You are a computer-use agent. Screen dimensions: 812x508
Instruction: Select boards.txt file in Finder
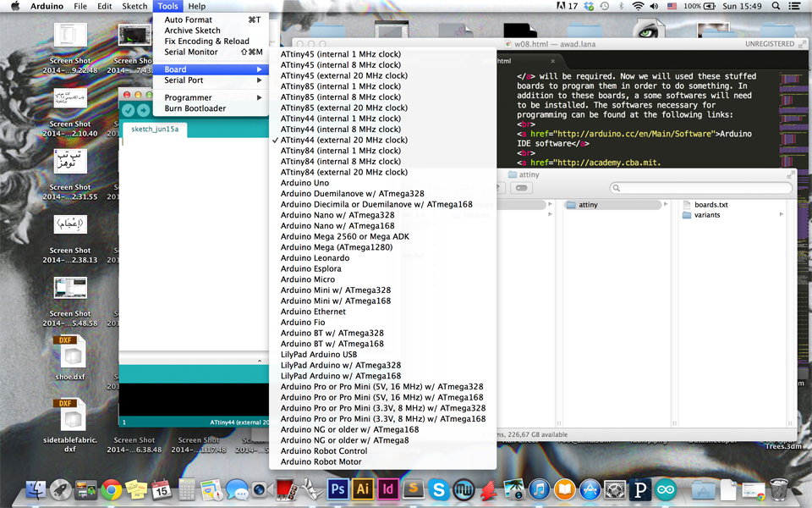[710, 205]
